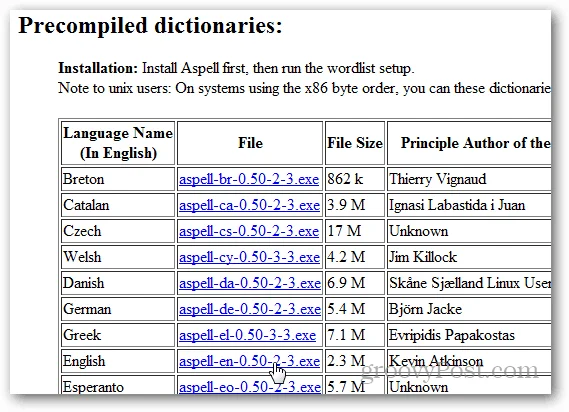Image resolution: width=569 pixels, height=412 pixels.
Task: Click the 'English' language cell
Action: coord(118,361)
